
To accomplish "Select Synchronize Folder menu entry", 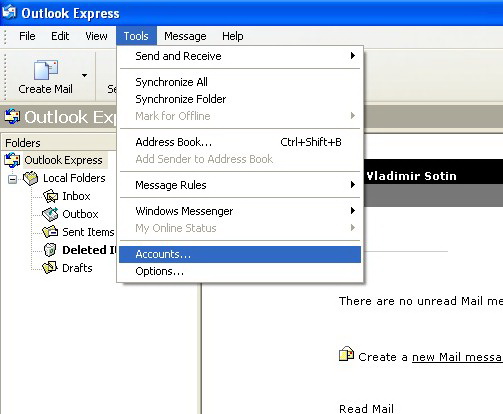I will pos(240,99).
